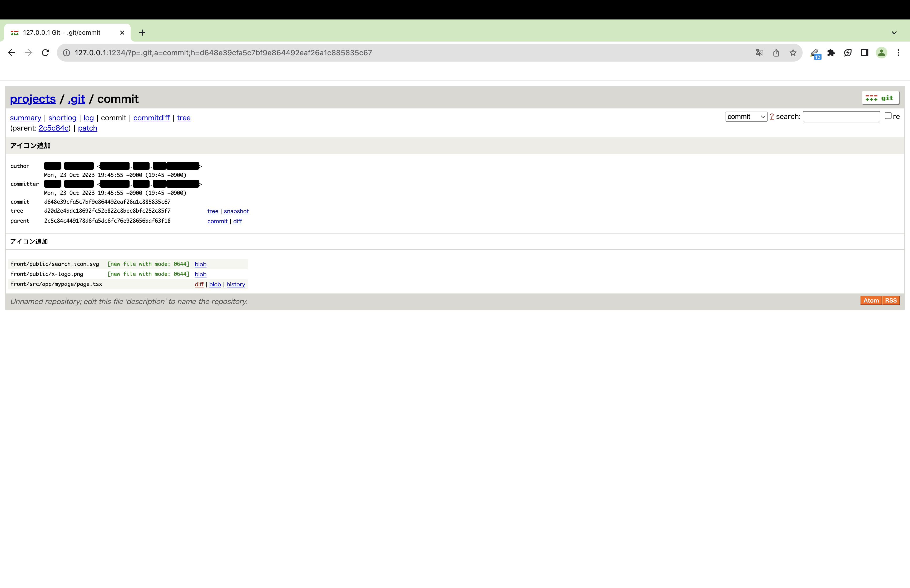This screenshot has width=910, height=588.
Task: Open the tab search chevron
Action: [x=894, y=32]
